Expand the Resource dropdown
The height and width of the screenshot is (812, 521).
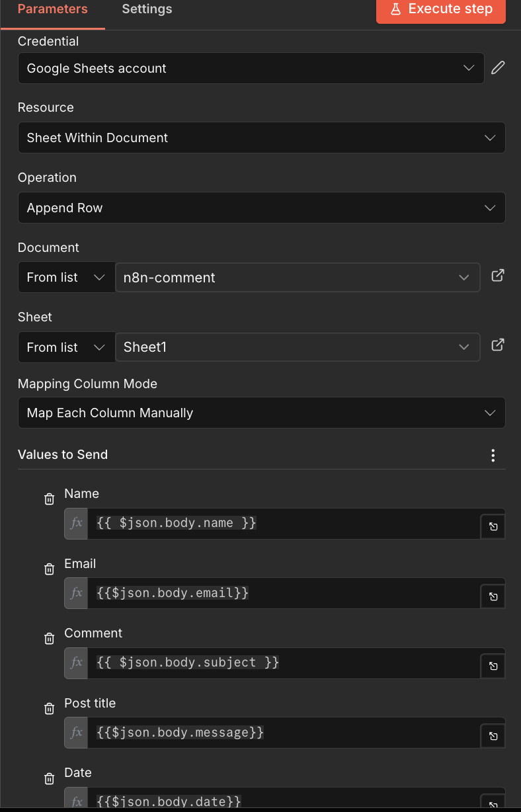[x=261, y=138]
